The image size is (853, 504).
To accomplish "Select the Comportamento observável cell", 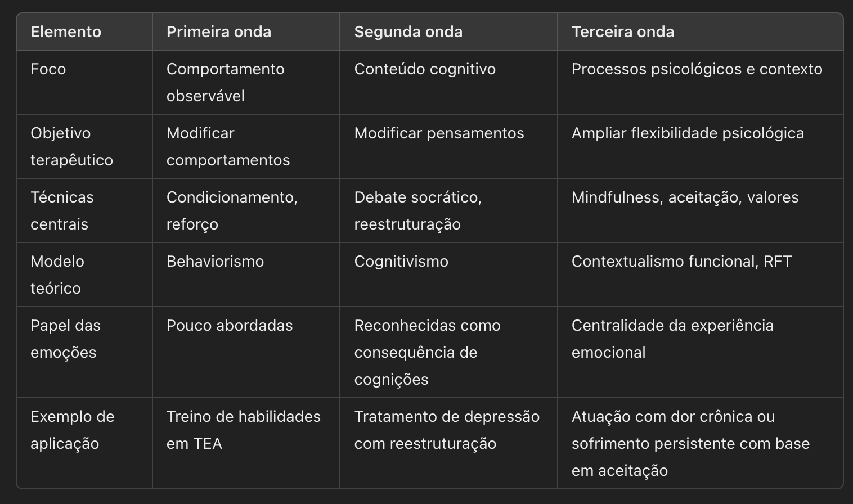I will coord(246,82).
